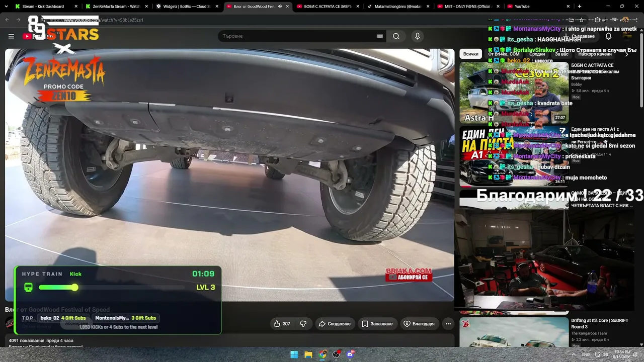Open The Kangaroos Team channel link
644x362 pixels.
click(x=589, y=333)
